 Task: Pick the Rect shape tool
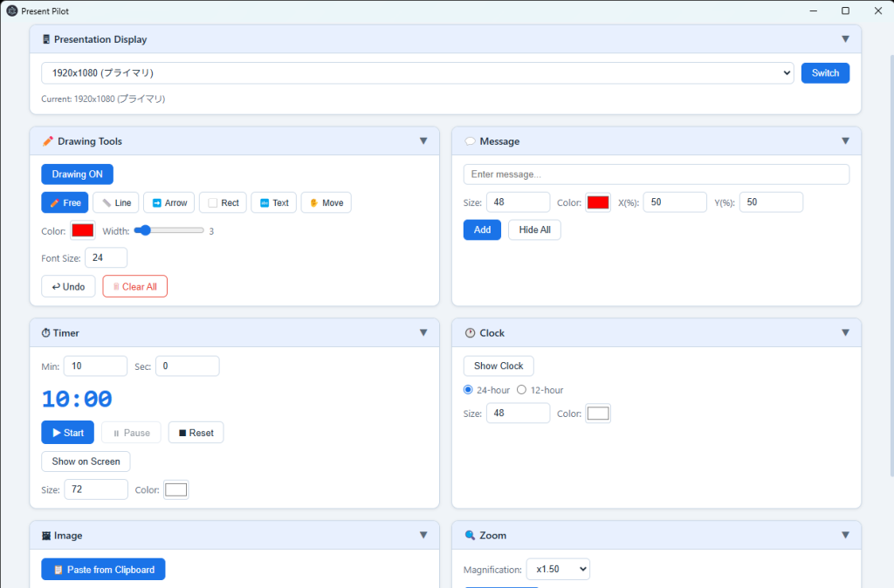(x=223, y=202)
